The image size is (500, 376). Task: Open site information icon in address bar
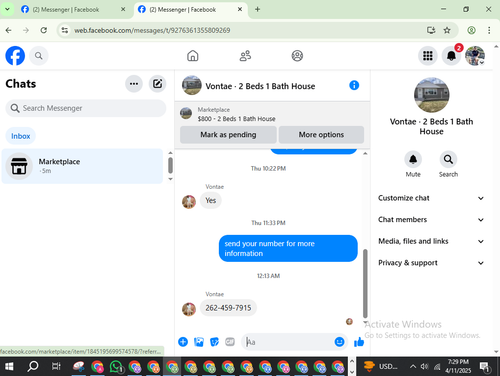[x=65, y=30]
